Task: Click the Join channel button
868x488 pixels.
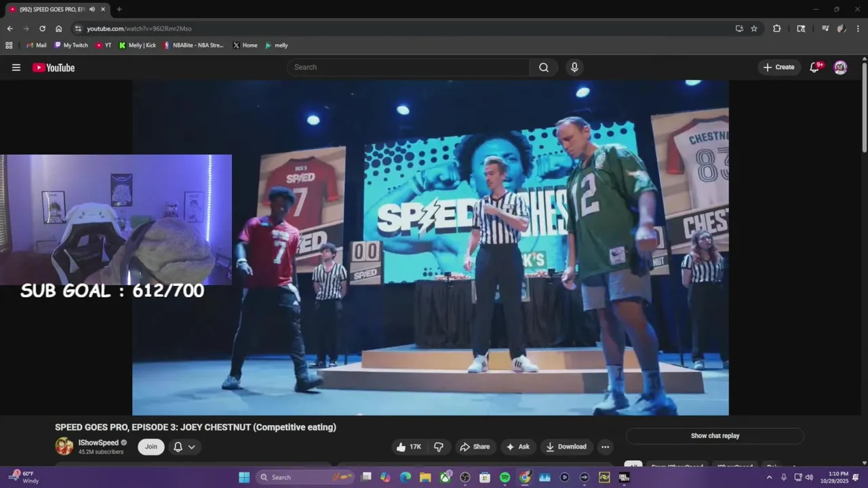Action: point(151,447)
